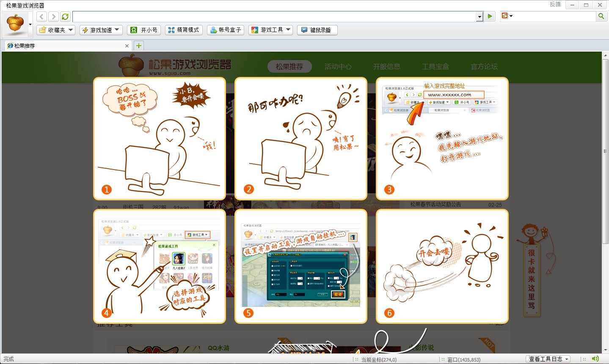Viewport: 609px width, 364px height.
Task: Refresh the page with the green reload icon
Action: 65,16
